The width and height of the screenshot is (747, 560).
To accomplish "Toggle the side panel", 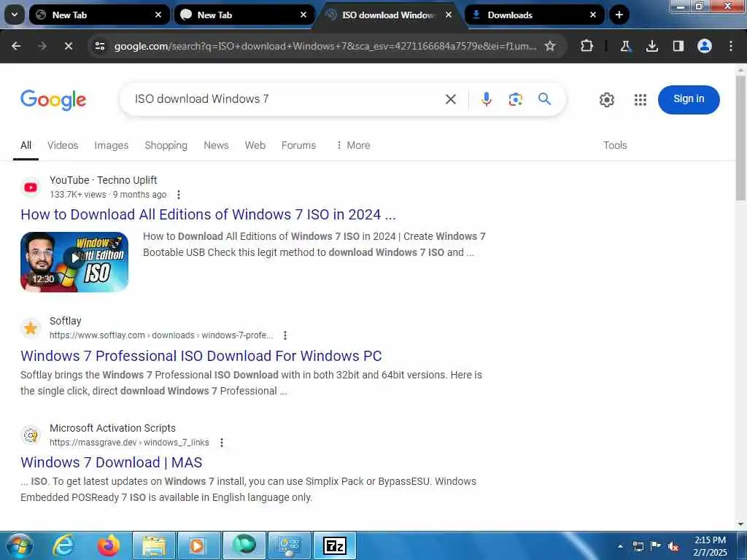I will 678,46.
